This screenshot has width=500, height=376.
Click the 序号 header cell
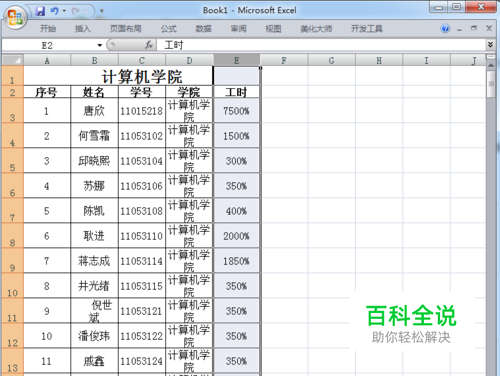pyautogui.click(x=47, y=92)
